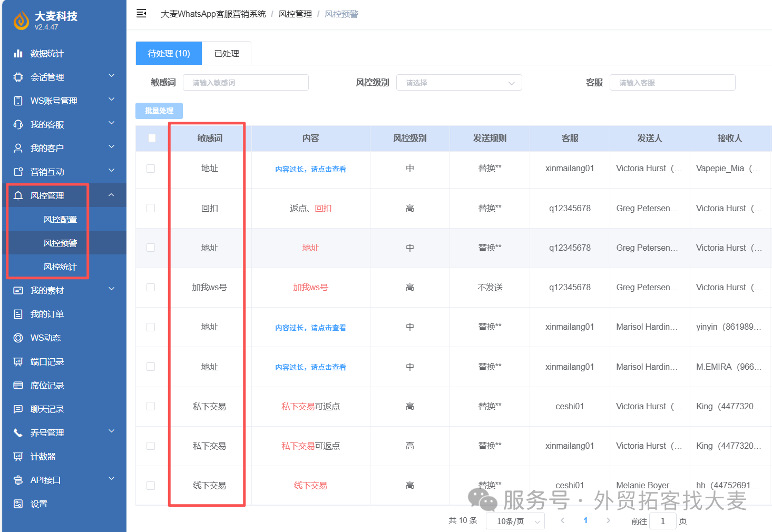The height and width of the screenshot is (532, 772).
Task: Click the 大麦科技 logo icon
Action: (x=21, y=21)
